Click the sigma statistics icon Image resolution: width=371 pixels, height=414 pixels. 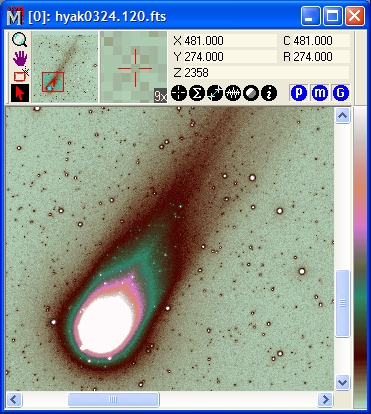(197, 93)
